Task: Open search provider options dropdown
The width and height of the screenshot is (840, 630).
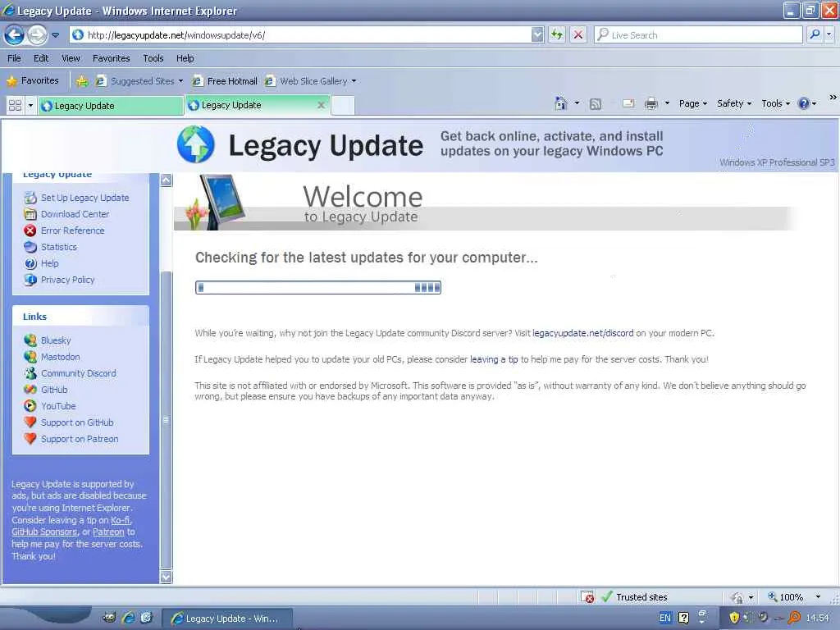Action: click(x=829, y=34)
